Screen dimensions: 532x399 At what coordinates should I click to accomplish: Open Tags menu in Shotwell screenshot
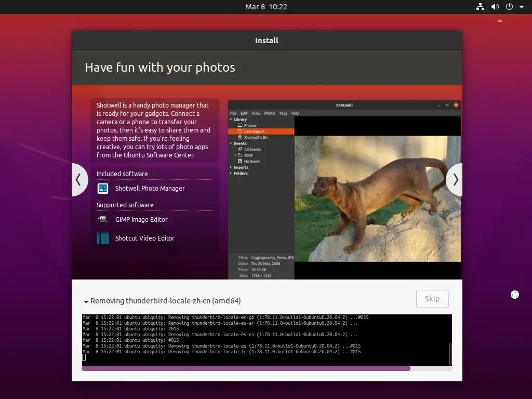click(283, 113)
